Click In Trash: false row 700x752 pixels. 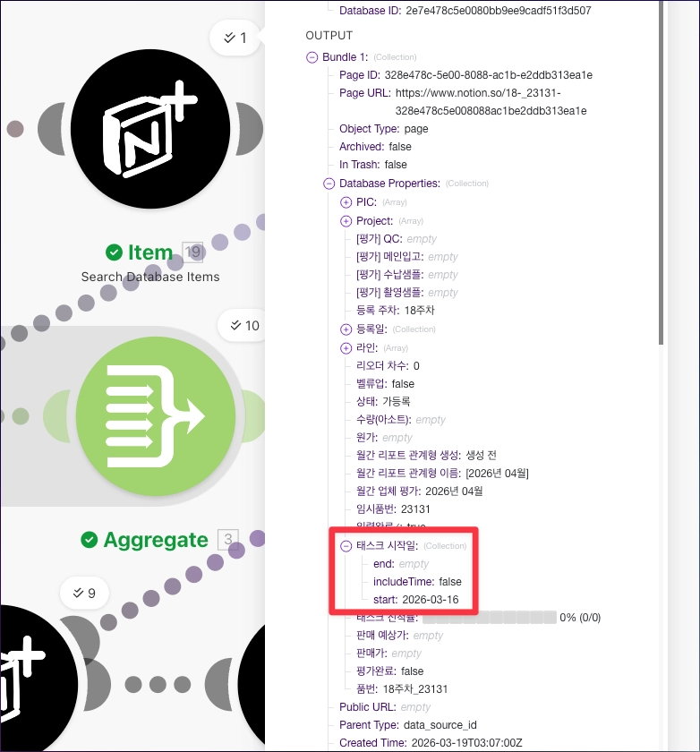pos(373,165)
